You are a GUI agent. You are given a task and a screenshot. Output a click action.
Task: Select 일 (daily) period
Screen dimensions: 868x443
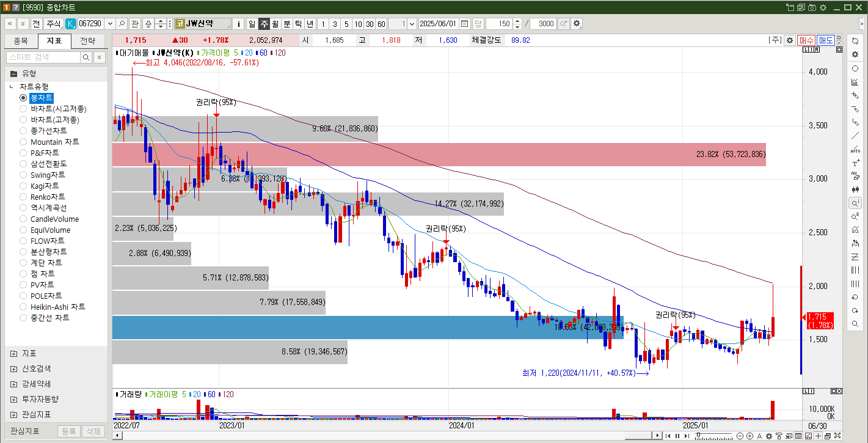coord(252,23)
